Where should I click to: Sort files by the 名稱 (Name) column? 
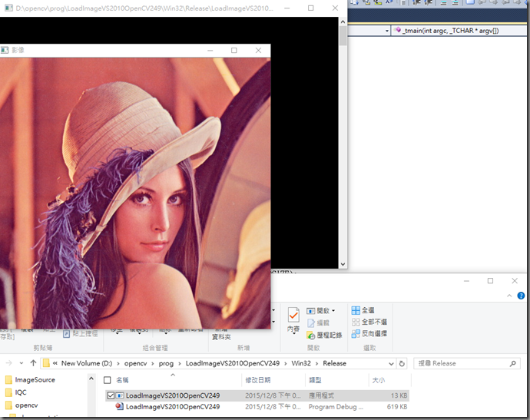pyautogui.click(x=122, y=380)
